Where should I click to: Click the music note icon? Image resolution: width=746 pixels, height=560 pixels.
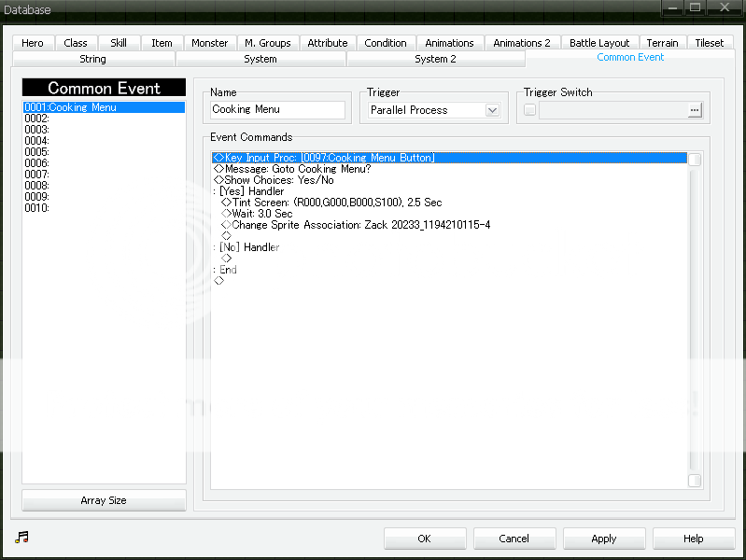point(22,538)
